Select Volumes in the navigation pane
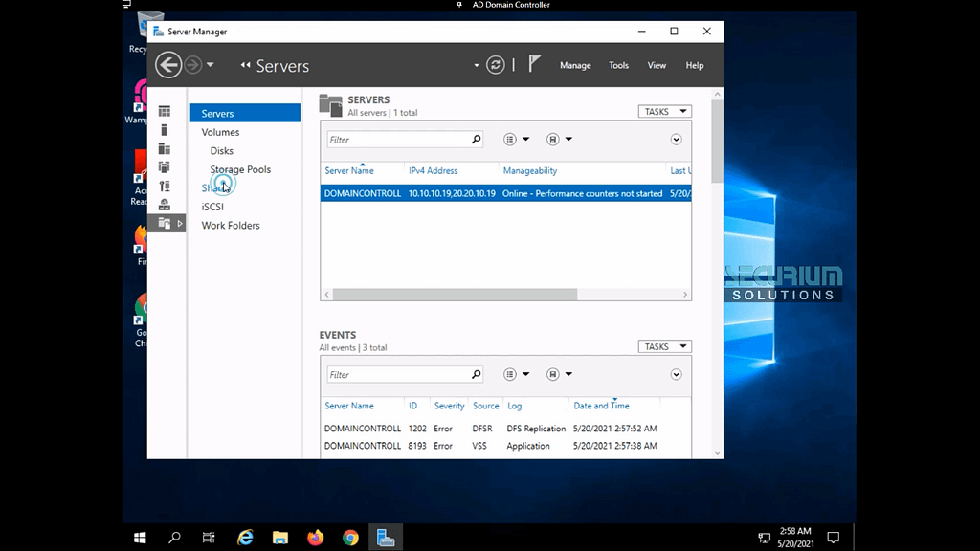Screen dimensions: 980x551 click(220, 132)
